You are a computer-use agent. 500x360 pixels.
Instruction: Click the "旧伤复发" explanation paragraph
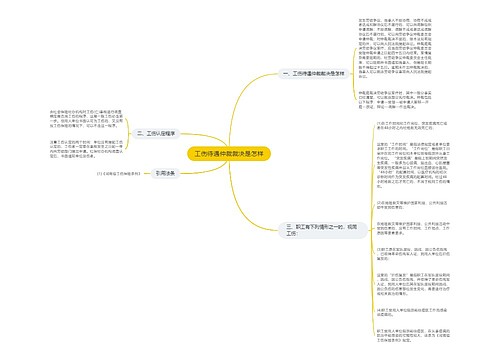(413, 285)
